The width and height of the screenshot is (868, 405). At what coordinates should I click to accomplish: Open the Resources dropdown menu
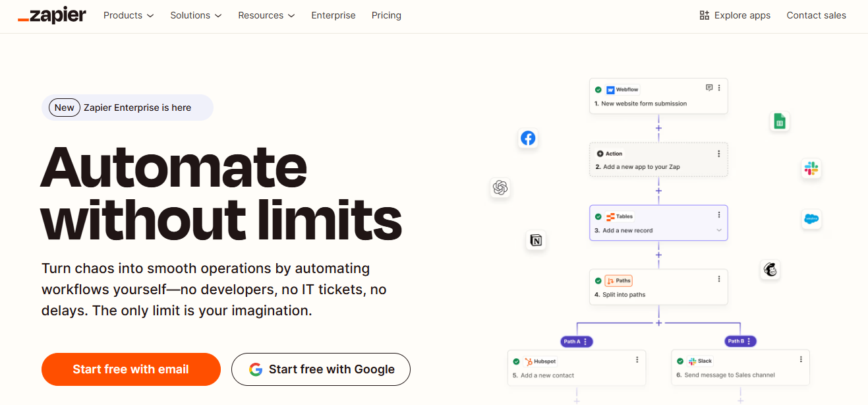(266, 15)
